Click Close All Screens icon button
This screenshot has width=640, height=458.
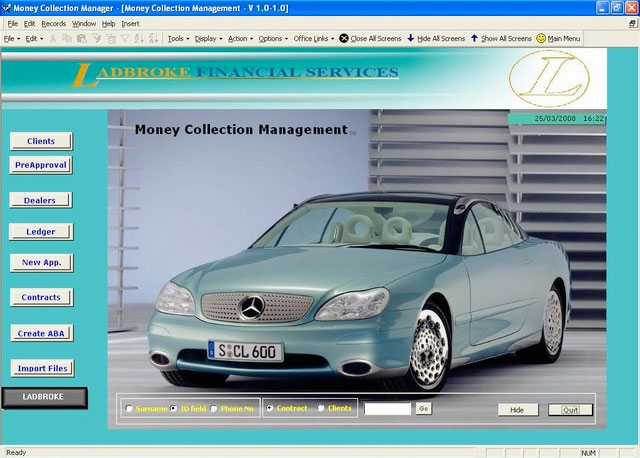tap(344, 38)
